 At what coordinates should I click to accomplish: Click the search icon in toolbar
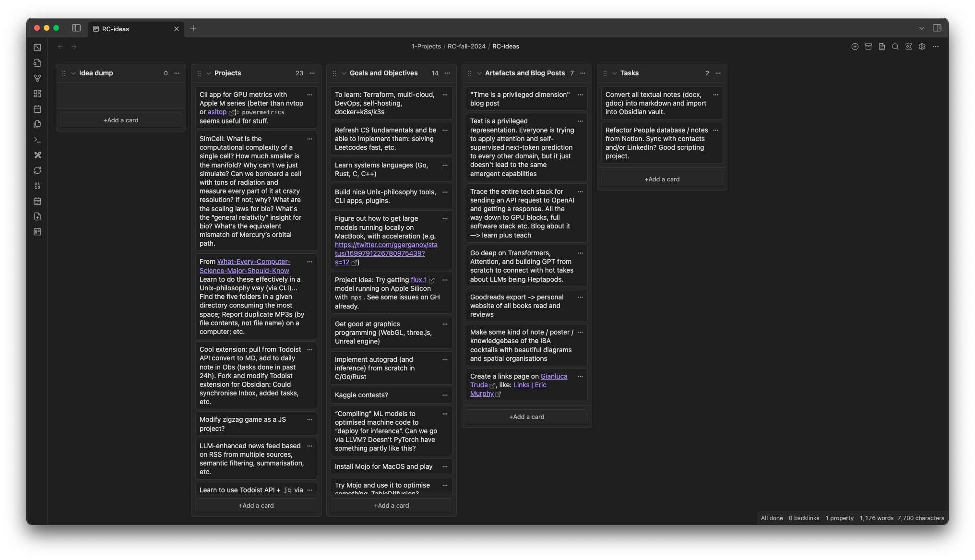(896, 46)
